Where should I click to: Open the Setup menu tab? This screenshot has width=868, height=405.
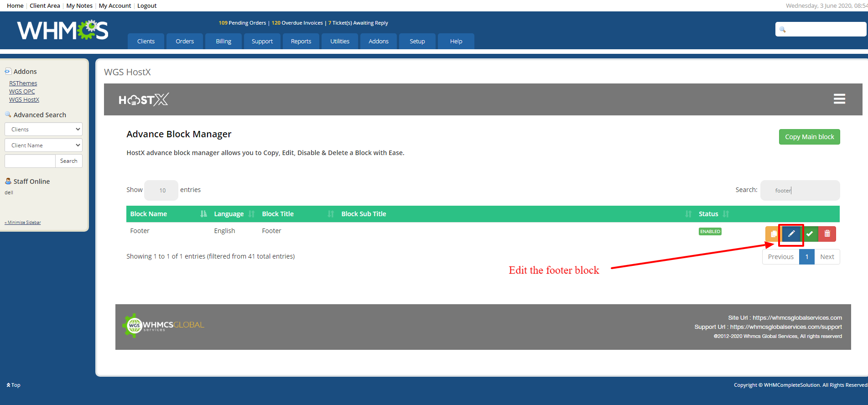(x=417, y=42)
